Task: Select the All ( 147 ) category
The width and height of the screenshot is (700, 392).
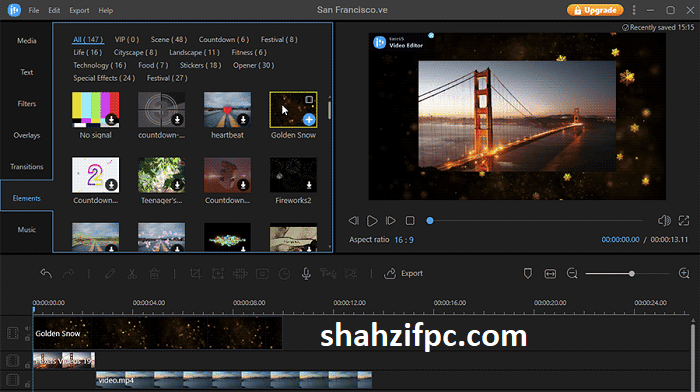Action: 88,39
